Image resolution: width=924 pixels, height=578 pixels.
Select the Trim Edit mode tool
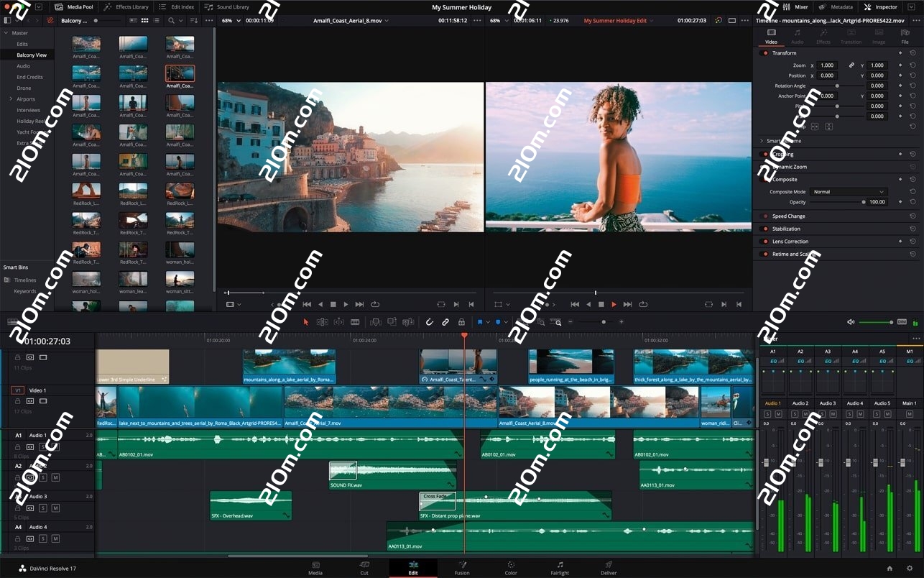click(x=322, y=322)
